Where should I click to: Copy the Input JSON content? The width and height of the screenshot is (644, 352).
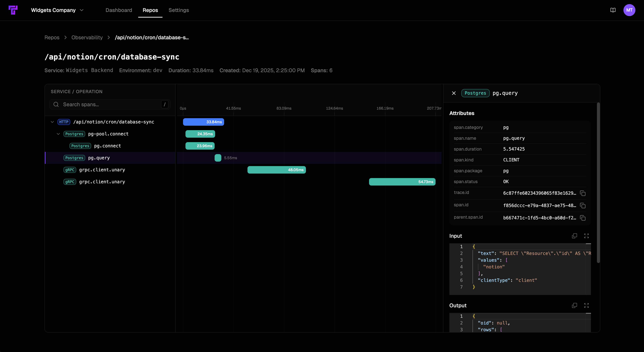[574, 236]
